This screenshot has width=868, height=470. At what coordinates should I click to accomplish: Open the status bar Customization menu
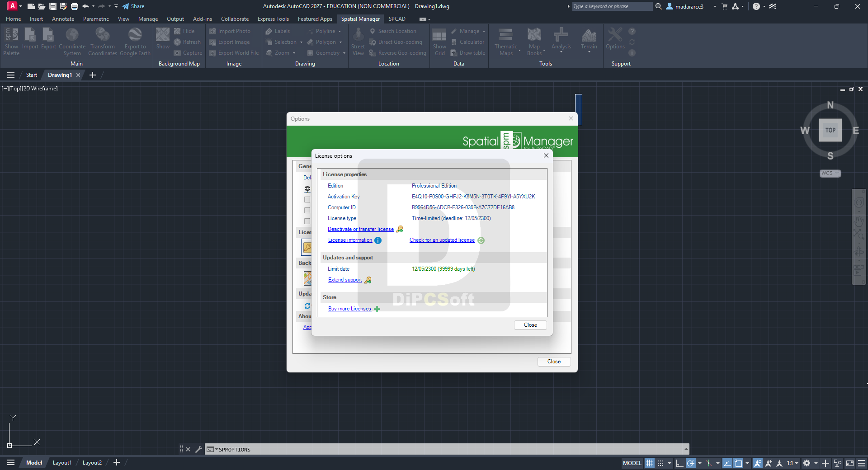click(862, 463)
